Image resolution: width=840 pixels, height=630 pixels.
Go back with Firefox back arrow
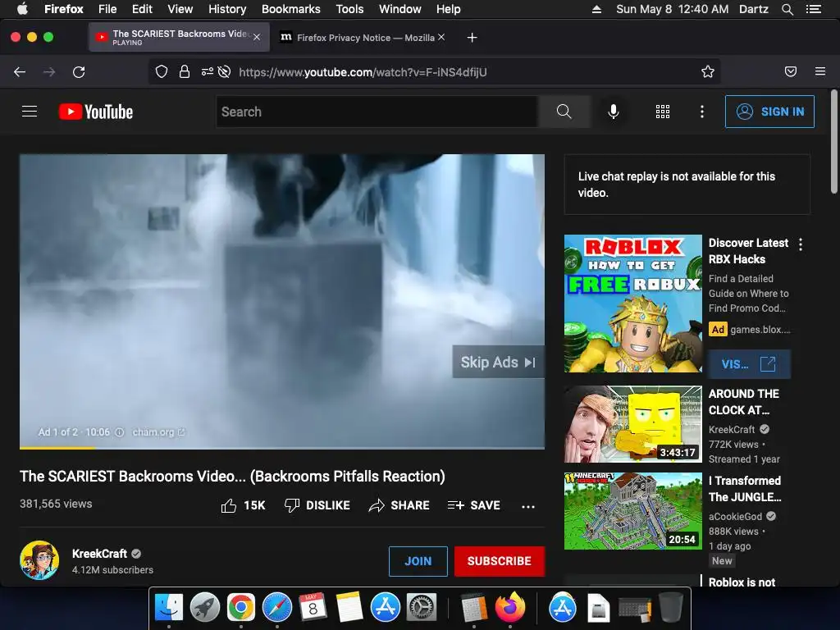click(20, 72)
